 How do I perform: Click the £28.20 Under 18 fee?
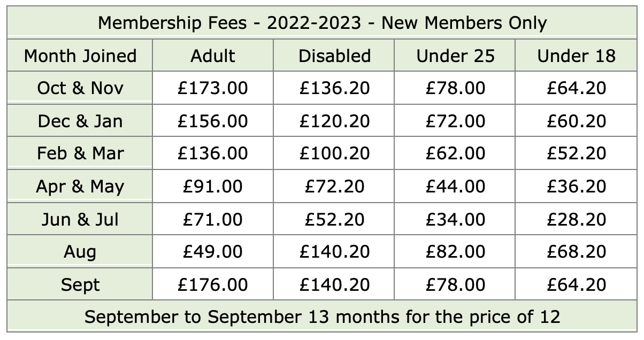click(x=576, y=219)
